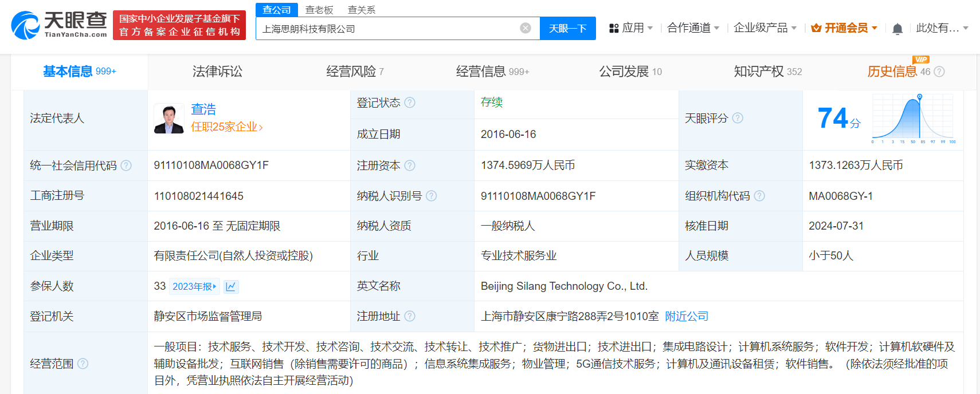Open legal representative 查浩 link
This screenshot has height=394, width=980.
click(203, 109)
